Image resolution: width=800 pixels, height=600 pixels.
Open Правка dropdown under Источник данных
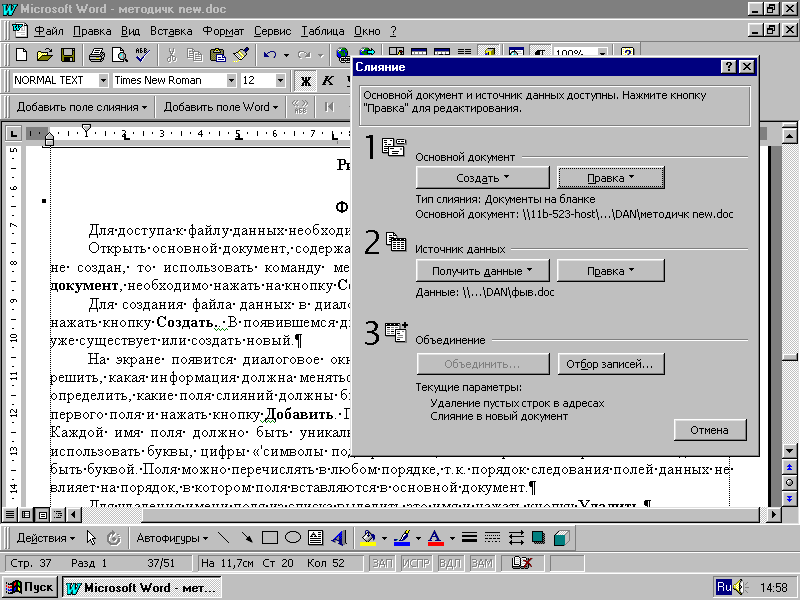(x=611, y=270)
